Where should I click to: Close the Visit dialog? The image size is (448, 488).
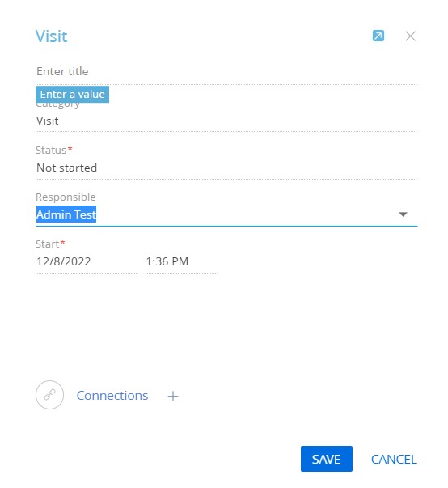[x=410, y=36]
